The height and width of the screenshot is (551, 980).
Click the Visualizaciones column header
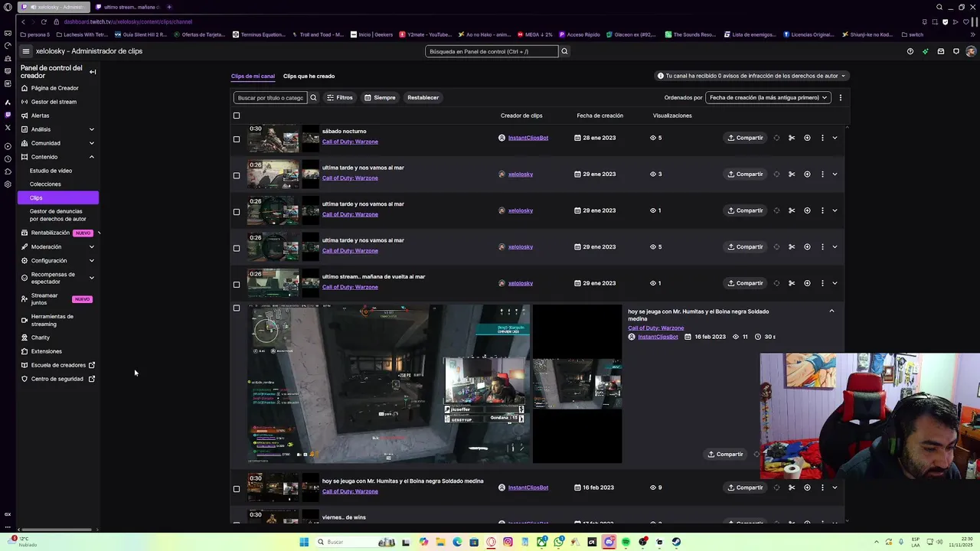[672, 116]
